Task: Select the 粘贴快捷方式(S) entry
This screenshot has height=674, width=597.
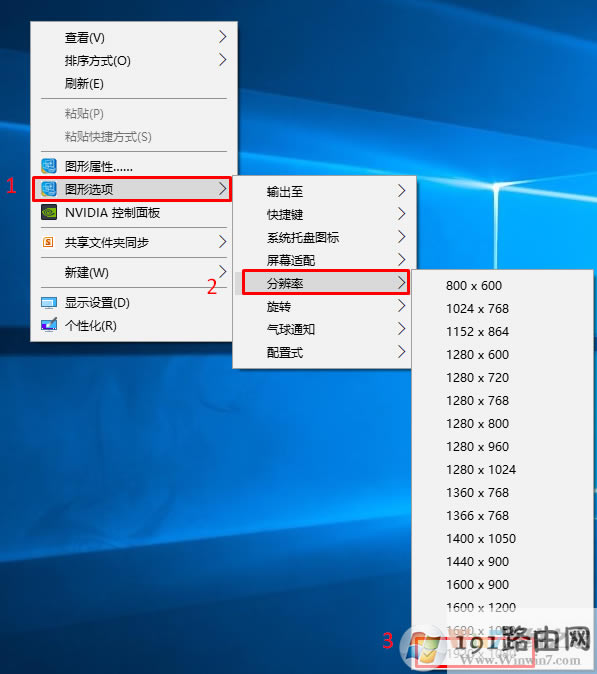Action: click(x=134, y=137)
